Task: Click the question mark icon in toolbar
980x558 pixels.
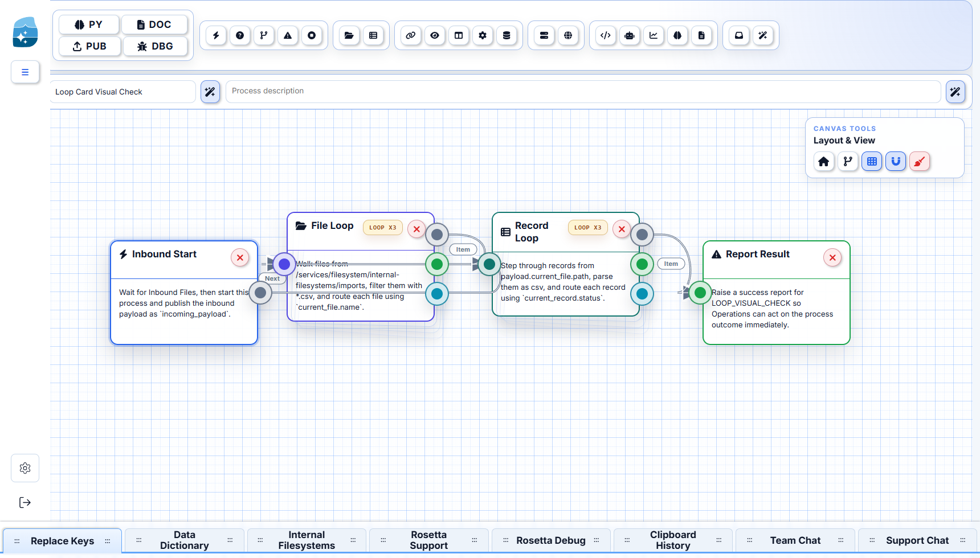Action: [240, 35]
